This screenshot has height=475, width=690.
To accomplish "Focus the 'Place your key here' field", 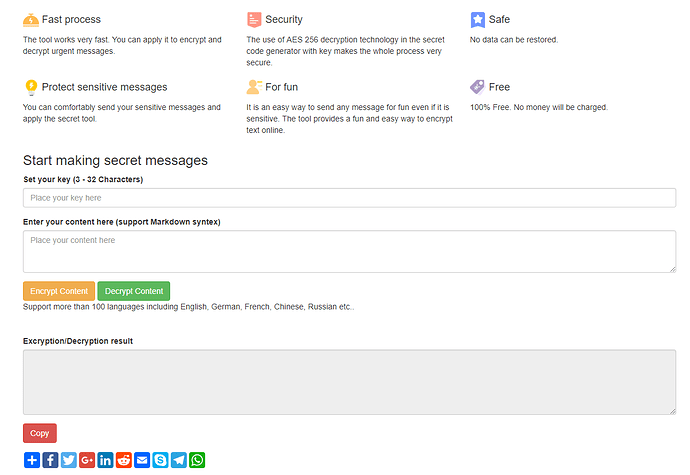I will coord(349,198).
